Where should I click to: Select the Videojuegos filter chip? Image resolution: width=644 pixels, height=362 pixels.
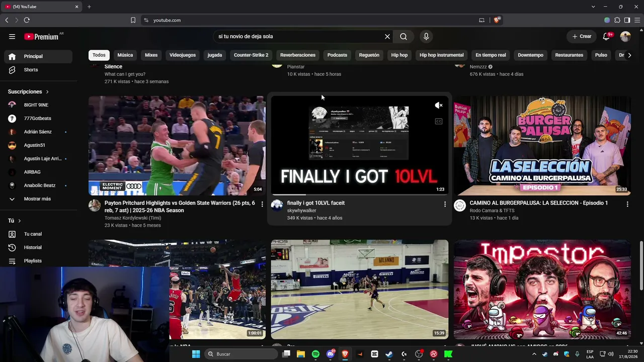pos(183,55)
